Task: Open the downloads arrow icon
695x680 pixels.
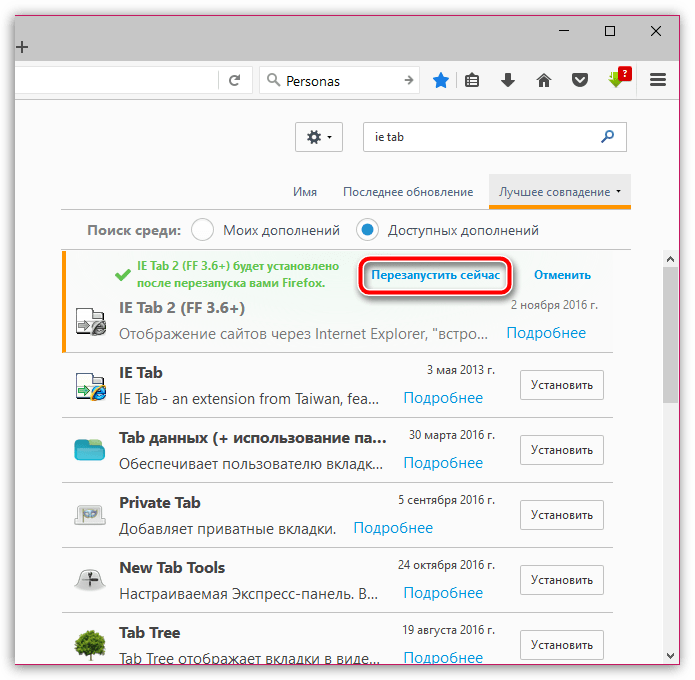Action: click(508, 80)
